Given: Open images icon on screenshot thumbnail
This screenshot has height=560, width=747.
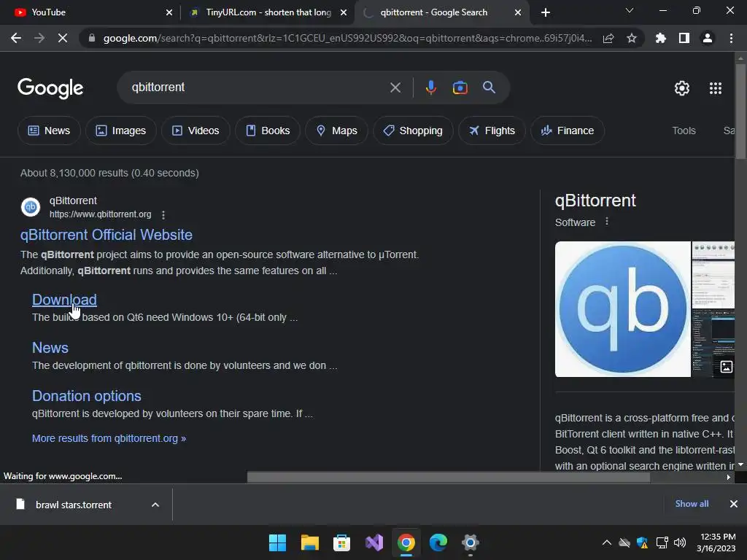Looking at the screenshot, I should click(727, 367).
